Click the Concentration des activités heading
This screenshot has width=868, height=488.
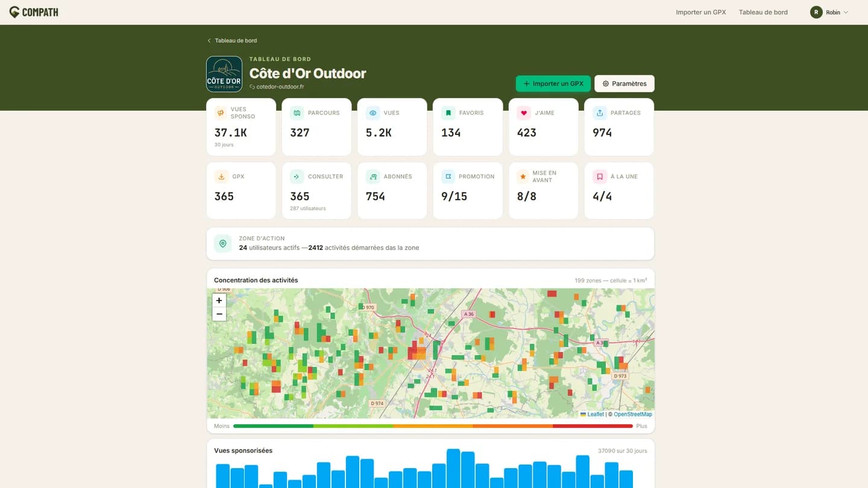pyautogui.click(x=256, y=280)
